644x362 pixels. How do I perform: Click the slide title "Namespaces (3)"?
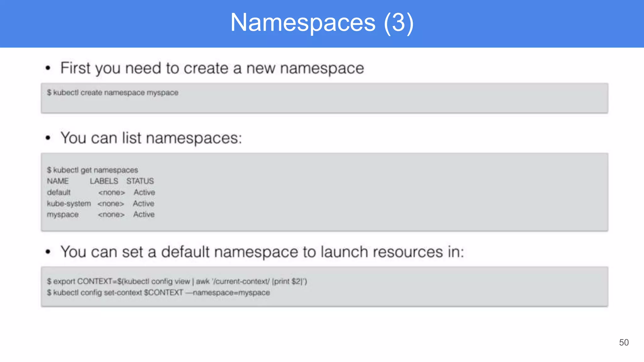(322, 23)
